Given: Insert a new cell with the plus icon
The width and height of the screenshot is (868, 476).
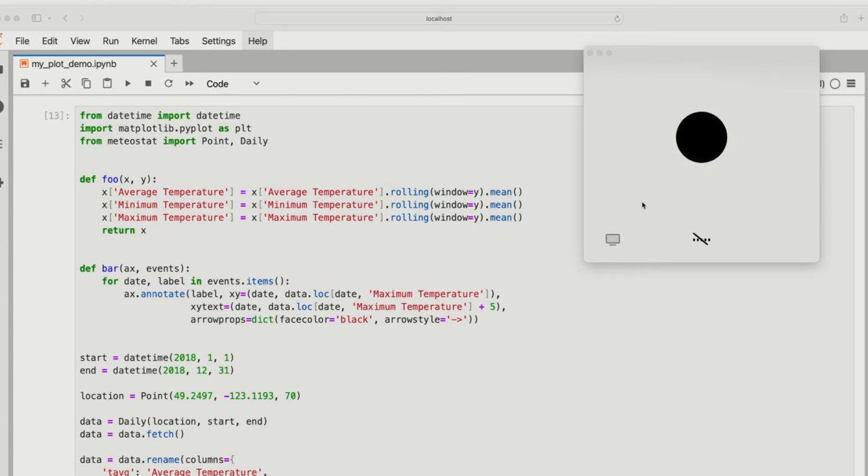Looking at the screenshot, I should [x=45, y=83].
